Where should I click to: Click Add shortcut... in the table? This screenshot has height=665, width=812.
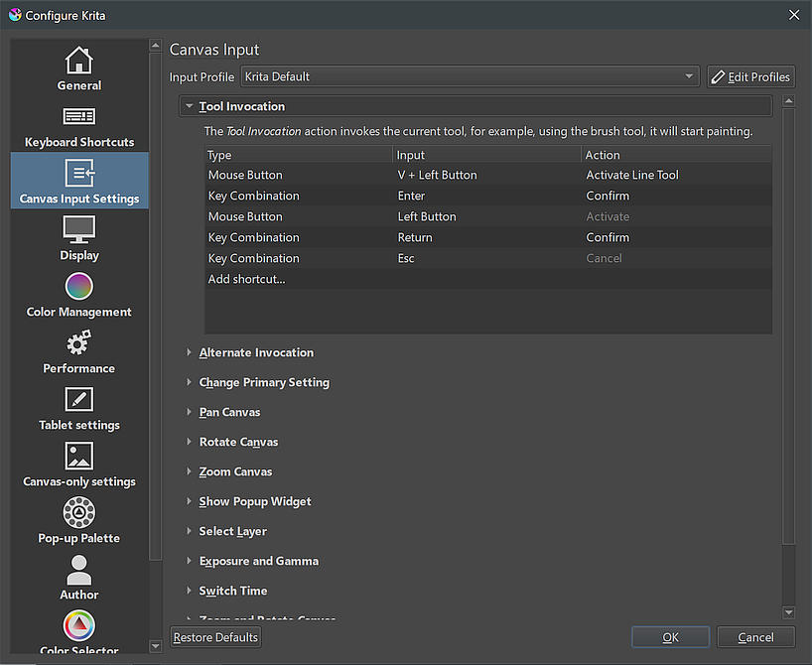[x=246, y=279]
